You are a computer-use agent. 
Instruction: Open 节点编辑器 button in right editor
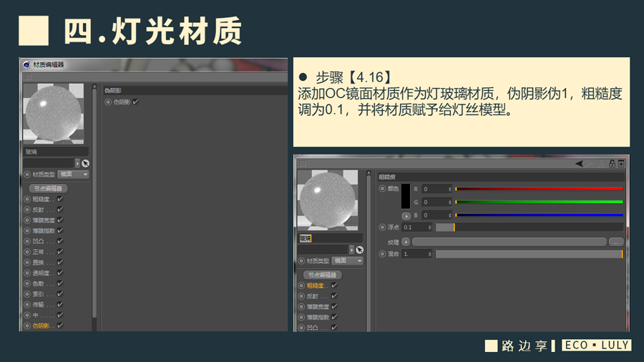click(x=323, y=275)
